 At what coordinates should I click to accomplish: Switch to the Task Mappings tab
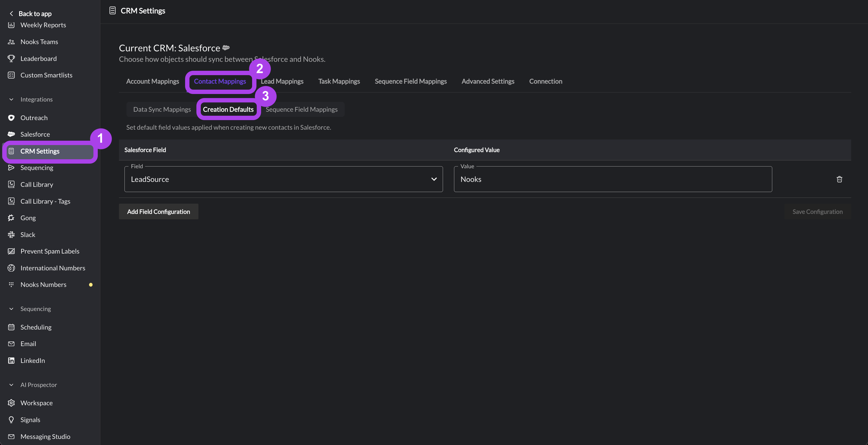coord(339,81)
